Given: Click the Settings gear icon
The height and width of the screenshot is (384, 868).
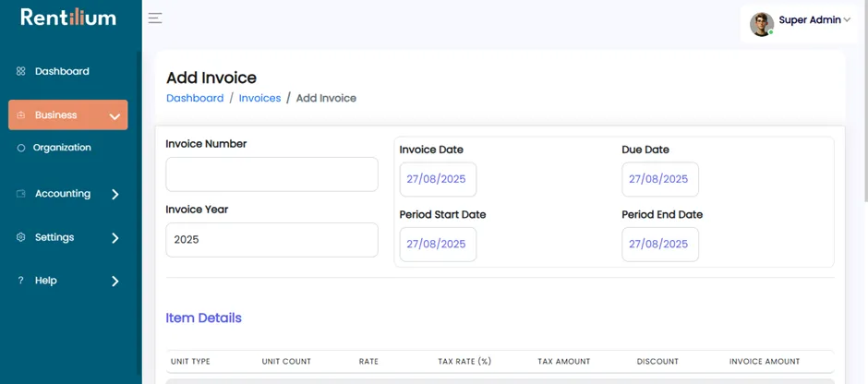Looking at the screenshot, I should click(x=21, y=237).
